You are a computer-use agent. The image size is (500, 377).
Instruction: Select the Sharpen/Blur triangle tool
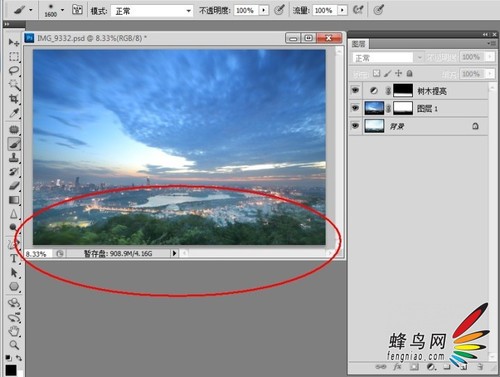[14, 214]
